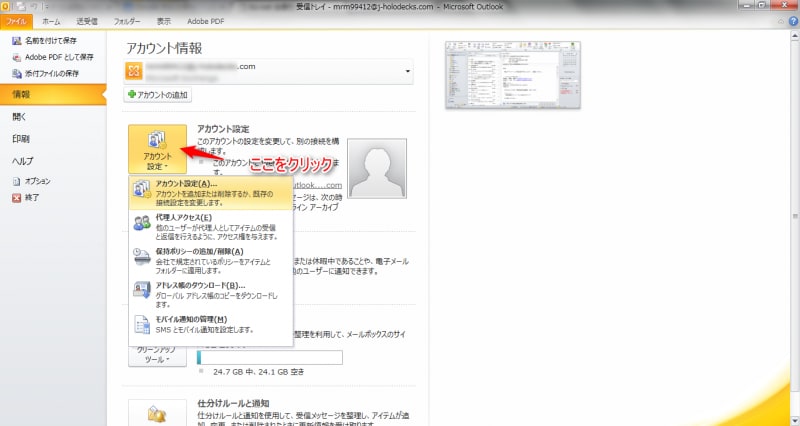The image size is (800, 426).
Task: Open the クリーンアップ ツール dropdown
Action: click(x=157, y=355)
